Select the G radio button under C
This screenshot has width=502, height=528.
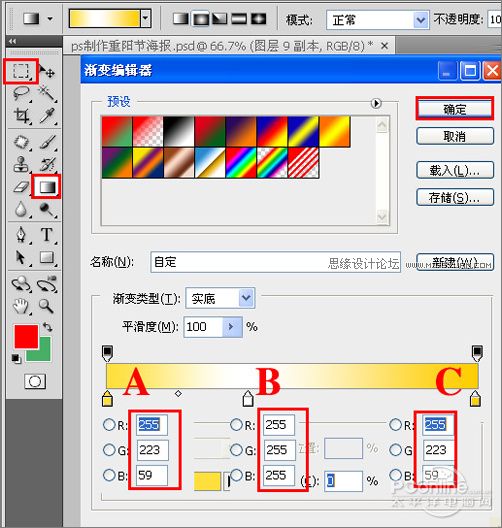pyautogui.click(x=395, y=450)
